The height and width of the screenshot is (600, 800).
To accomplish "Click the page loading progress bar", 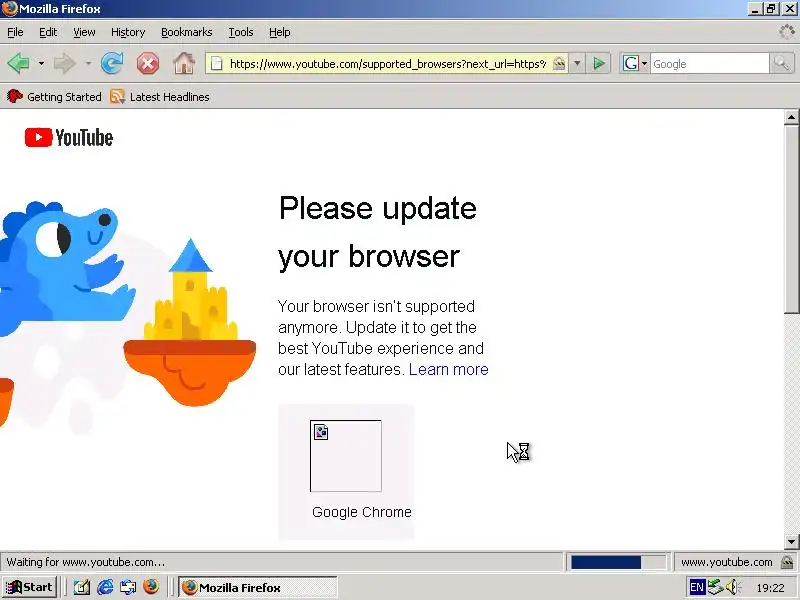I will [x=617, y=562].
